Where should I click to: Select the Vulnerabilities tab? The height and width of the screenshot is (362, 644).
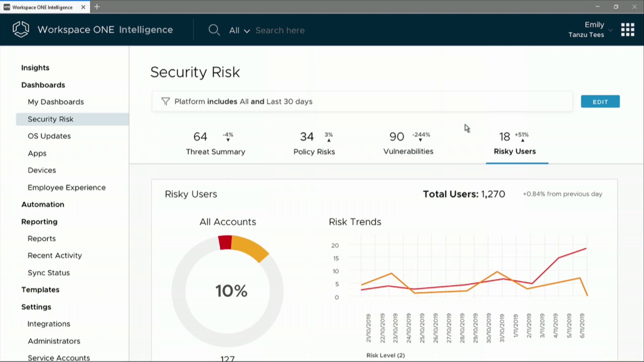coord(408,143)
